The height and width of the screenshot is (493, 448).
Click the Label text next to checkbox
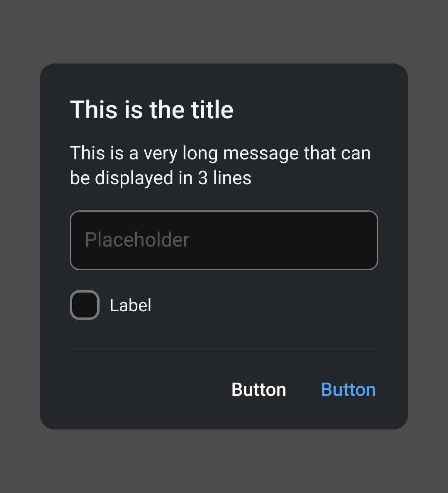click(x=130, y=305)
